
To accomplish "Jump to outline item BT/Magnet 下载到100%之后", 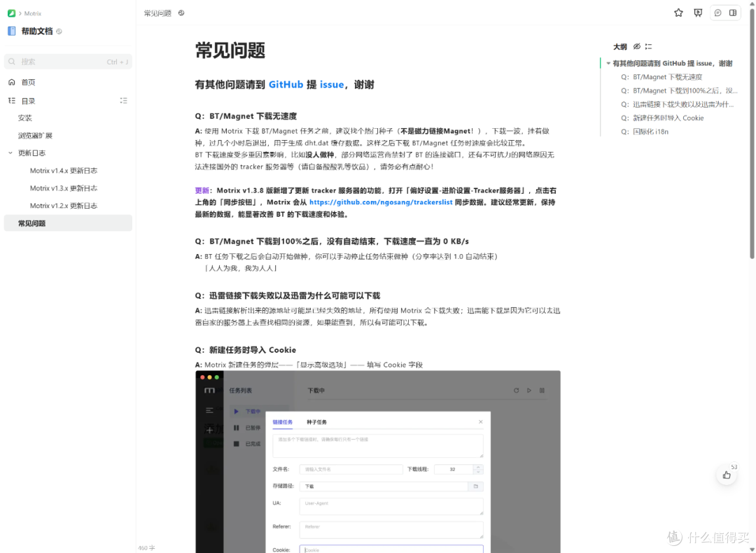I will coord(679,90).
